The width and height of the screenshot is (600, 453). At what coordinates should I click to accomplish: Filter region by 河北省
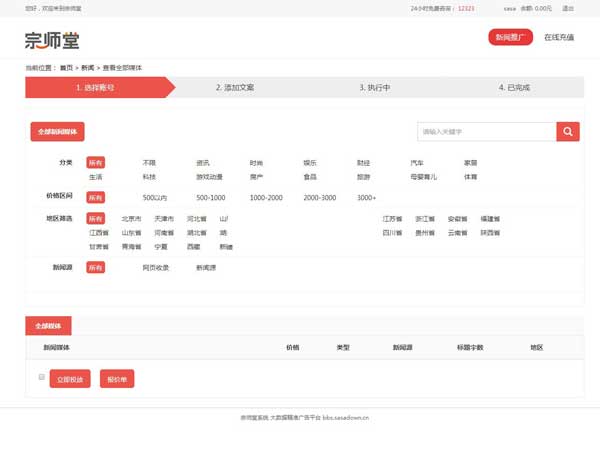[197, 218]
